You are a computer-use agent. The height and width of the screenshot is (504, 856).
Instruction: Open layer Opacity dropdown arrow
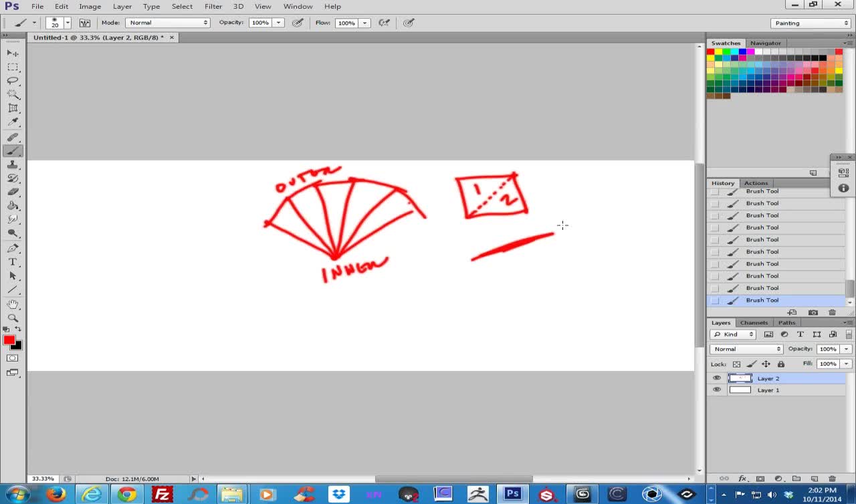tap(846, 349)
